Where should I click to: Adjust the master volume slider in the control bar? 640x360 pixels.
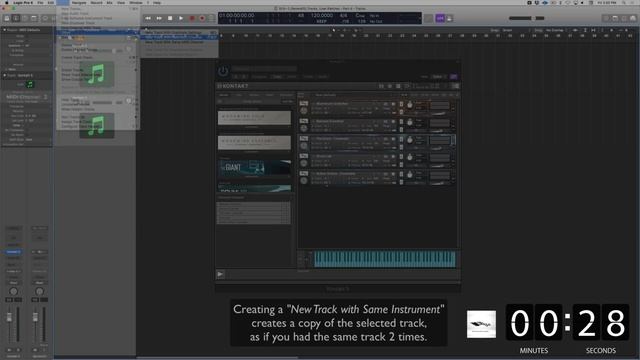(x=527, y=18)
